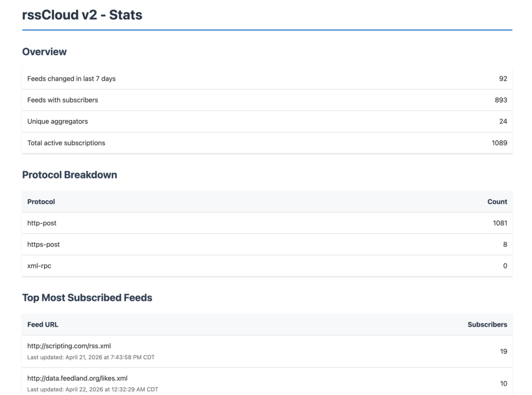
Task: Click the Top Most Subscribed Feeds heading
Action: 87,298
